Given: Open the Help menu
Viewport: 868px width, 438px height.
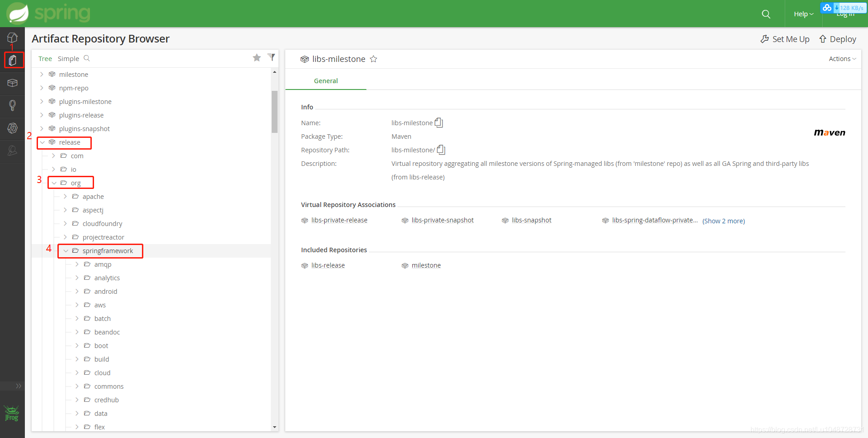Looking at the screenshot, I should coord(803,14).
